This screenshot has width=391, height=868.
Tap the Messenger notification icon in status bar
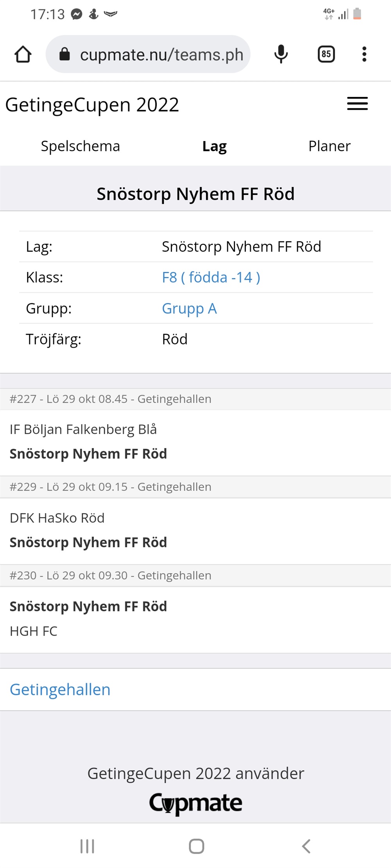77,14
